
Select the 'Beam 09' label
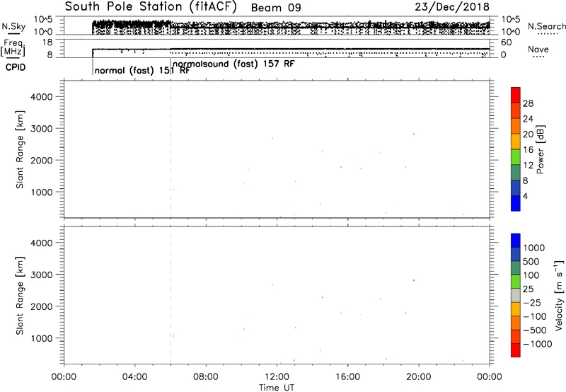276,8
